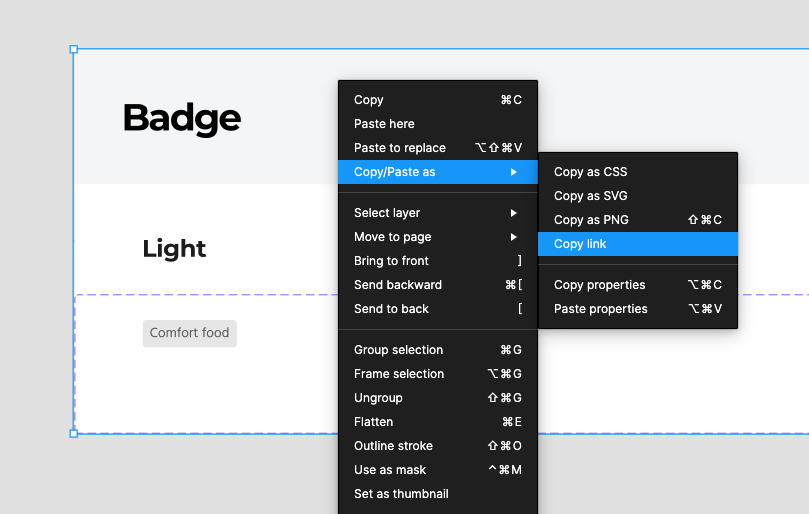809x514 pixels.
Task: Select Copy link in the submenu
Action: 638,244
